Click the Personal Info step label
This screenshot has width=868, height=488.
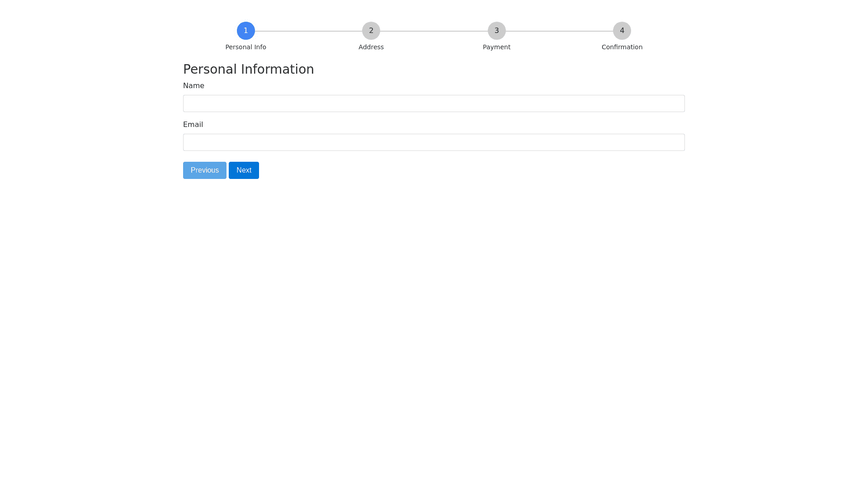click(245, 47)
